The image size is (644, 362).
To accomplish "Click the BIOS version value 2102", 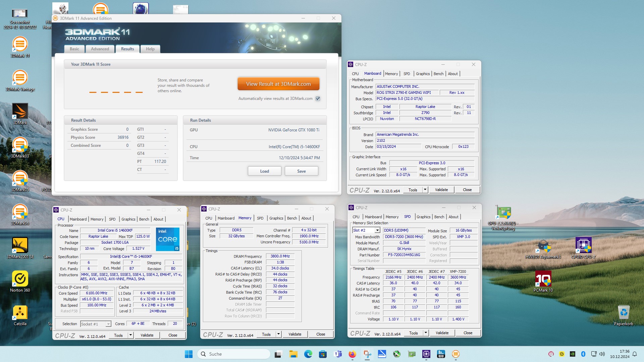I will pyautogui.click(x=425, y=140).
